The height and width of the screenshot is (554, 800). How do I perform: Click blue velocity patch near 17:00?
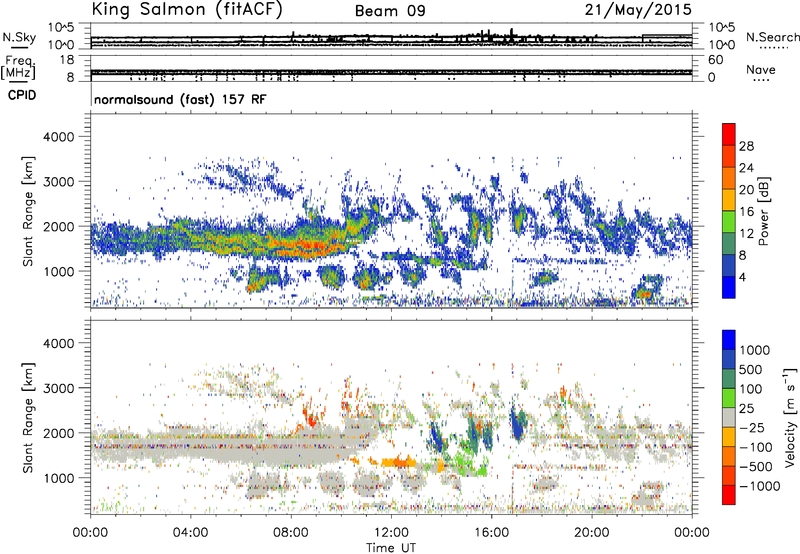pos(518,424)
